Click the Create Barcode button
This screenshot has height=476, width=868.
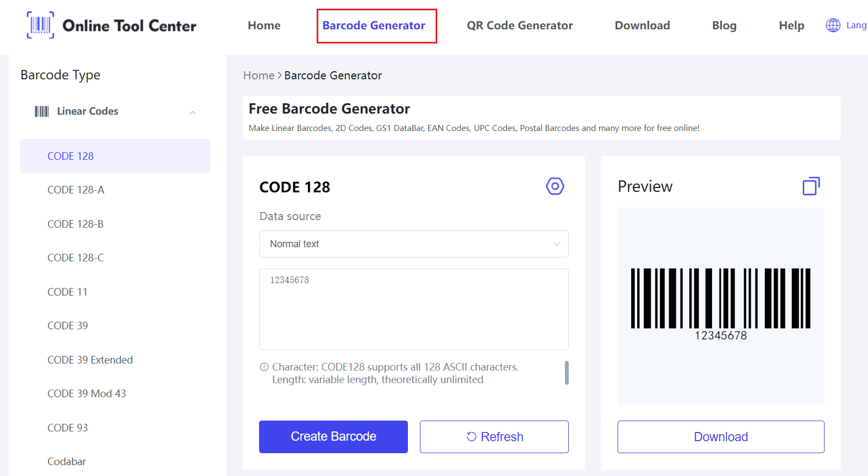click(333, 436)
